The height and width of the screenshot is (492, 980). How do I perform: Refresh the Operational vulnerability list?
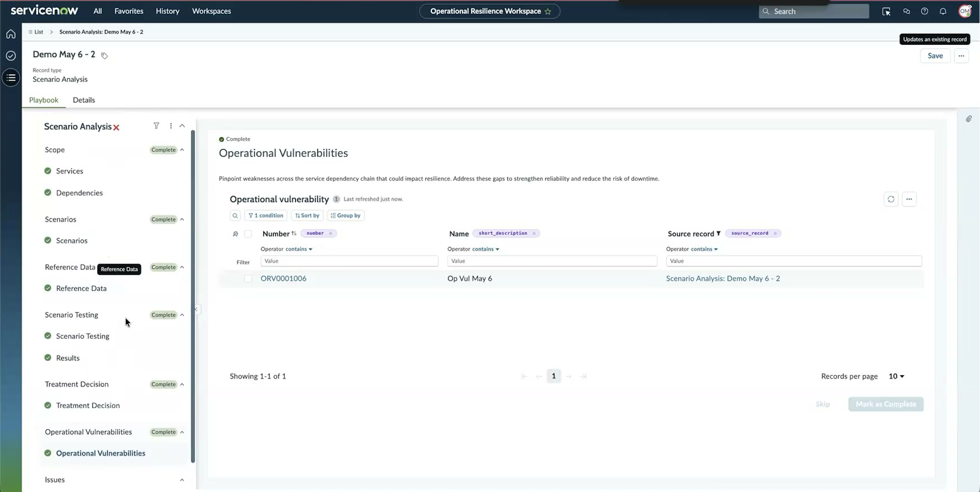click(891, 199)
